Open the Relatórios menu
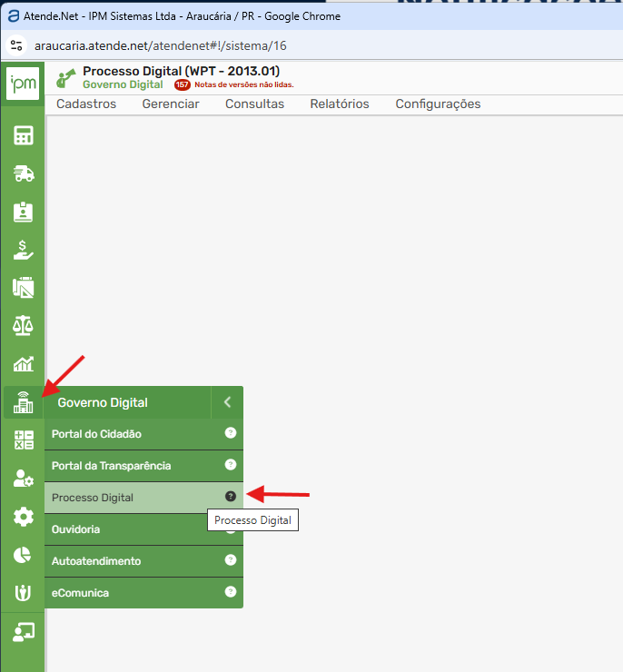623x672 pixels. tap(340, 104)
